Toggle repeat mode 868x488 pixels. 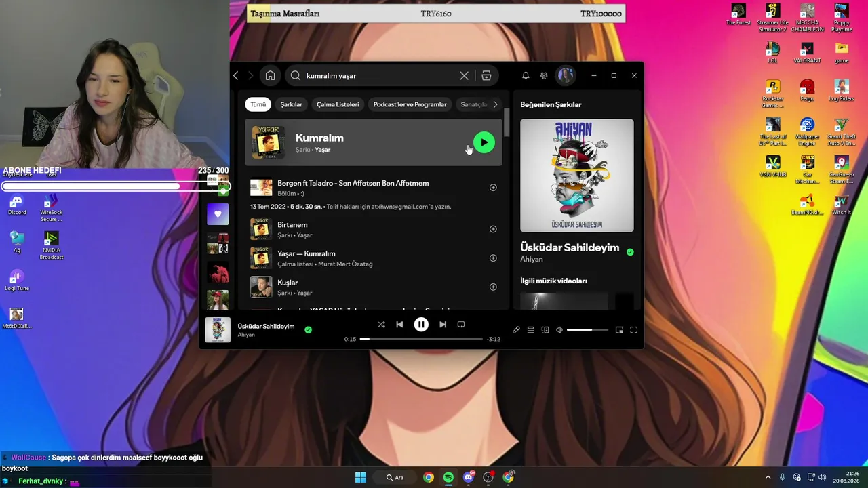(x=461, y=325)
